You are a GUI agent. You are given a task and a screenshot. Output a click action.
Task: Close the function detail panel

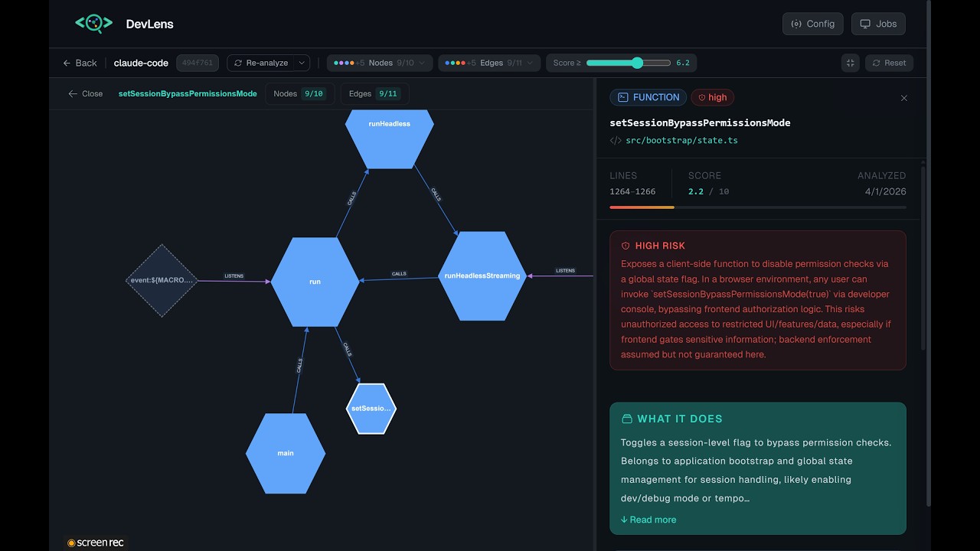(x=904, y=98)
